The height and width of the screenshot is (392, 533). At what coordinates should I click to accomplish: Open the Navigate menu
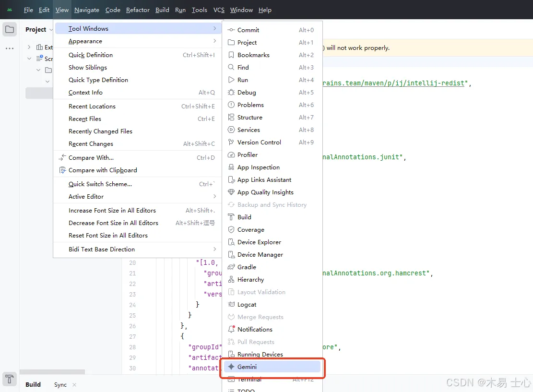(x=87, y=10)
